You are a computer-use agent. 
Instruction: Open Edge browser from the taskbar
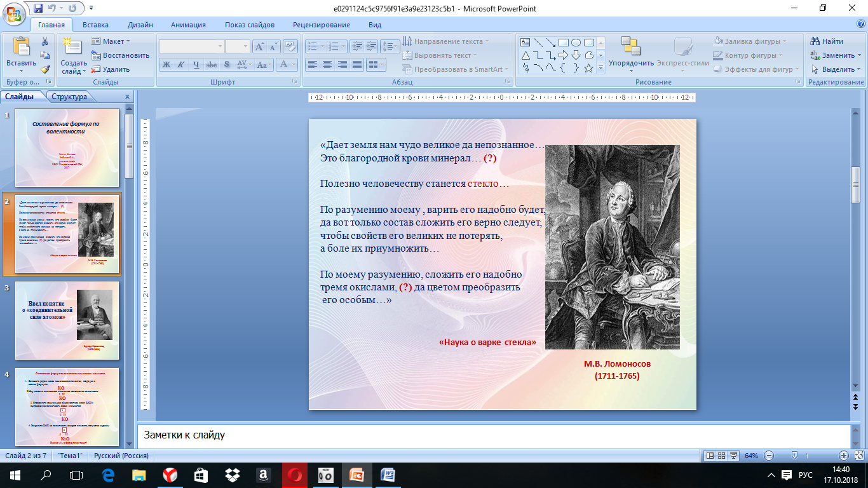[x=107, y=475]
